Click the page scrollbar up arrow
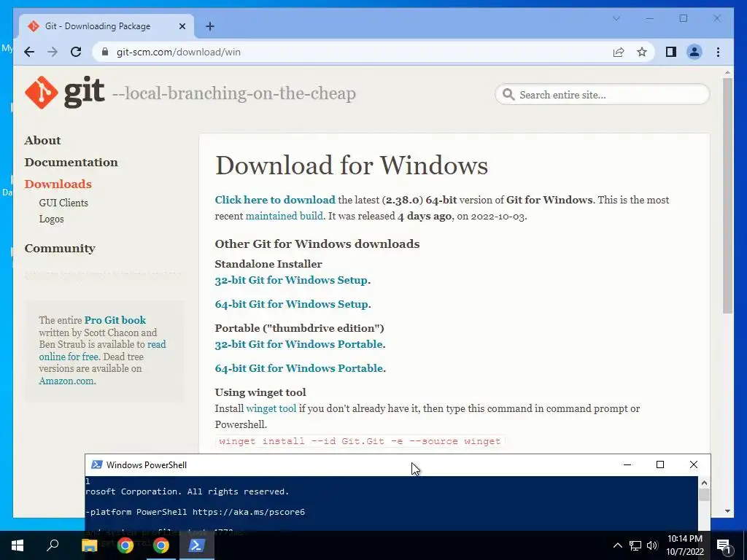The width and height of the screenshot is (747, 560). click(x=727, y=73)
